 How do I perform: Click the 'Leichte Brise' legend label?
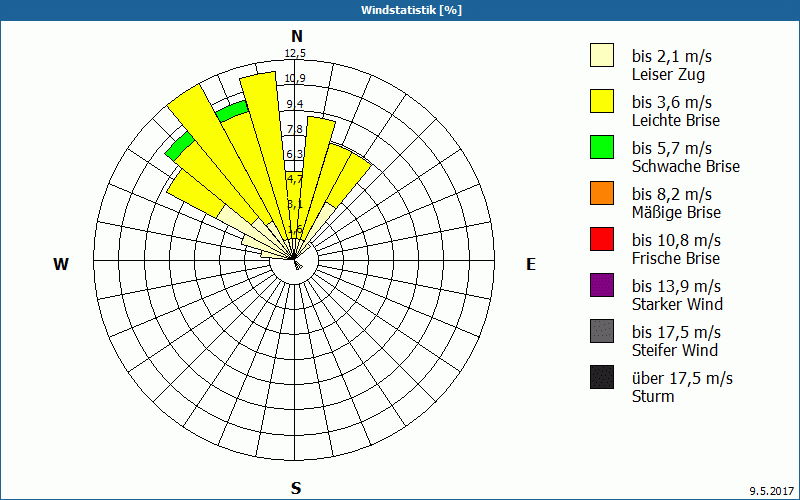tap(676, 120)
